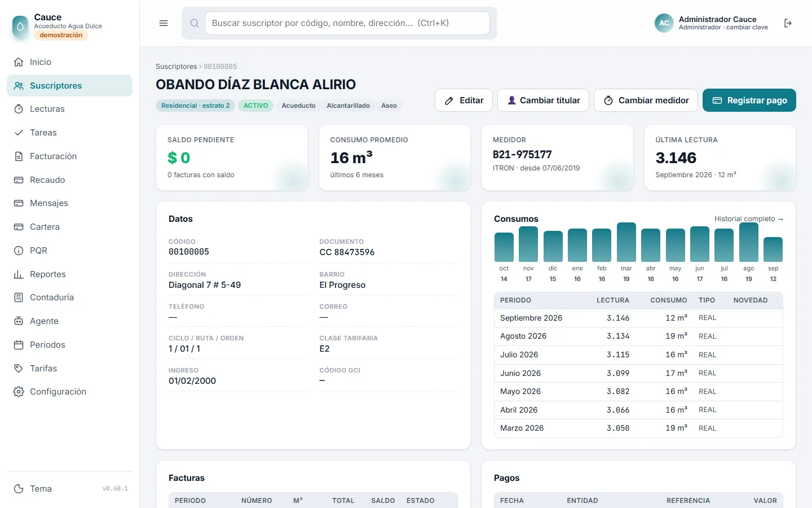812x508 pixels.
Task: Open the Historial completo link
Action: point(749,219)
